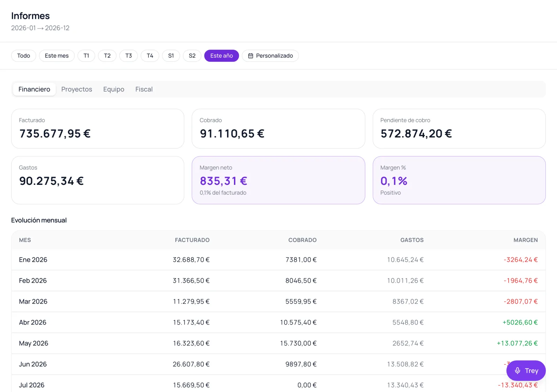Select the S2 semester filter
Screen dimensions: 557x392
[192, 56]
